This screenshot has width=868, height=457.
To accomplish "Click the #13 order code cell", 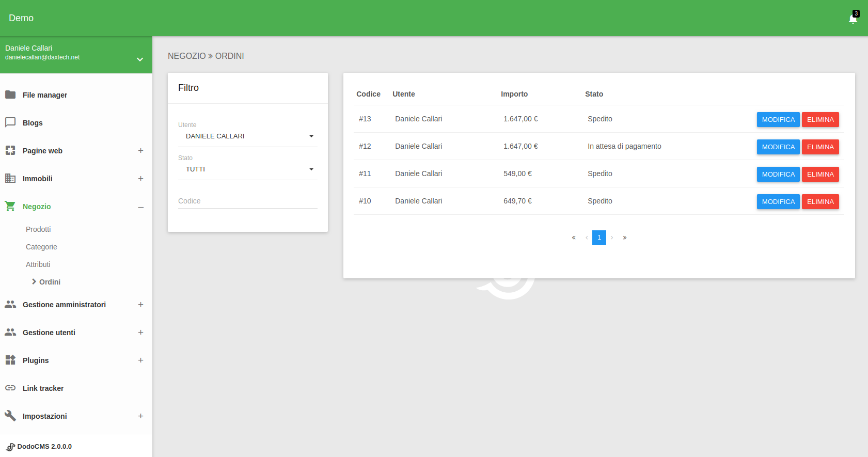I will coord(365,119).
